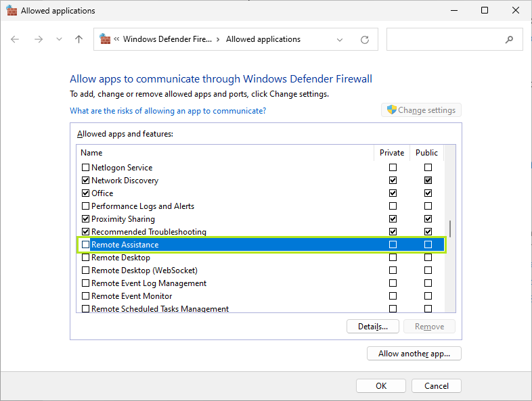Enable Remote Desktop (WebSocket) checkbox
The height and width of the screenshot is (401, 532).
(85, 270)
